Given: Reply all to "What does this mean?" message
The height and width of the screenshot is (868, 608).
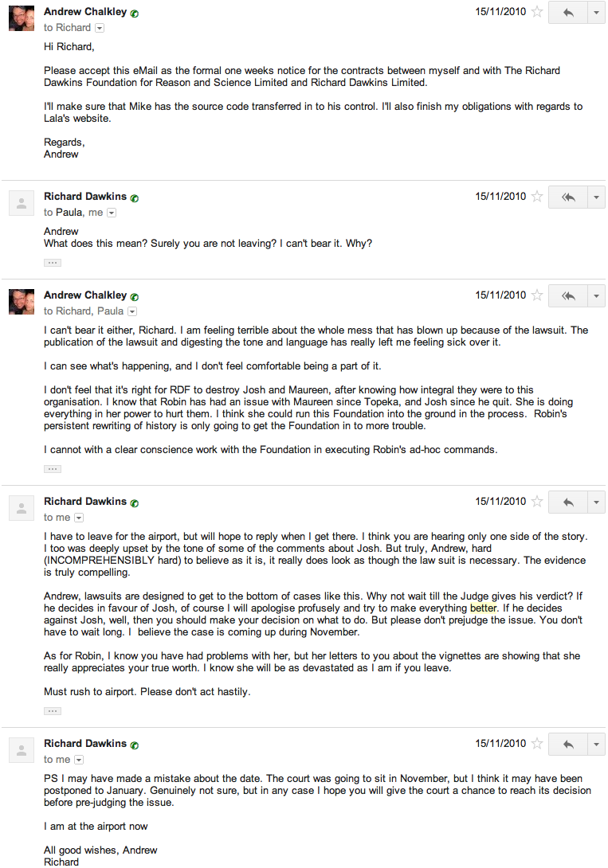Looking at the screenshot, I should (568, 197).
